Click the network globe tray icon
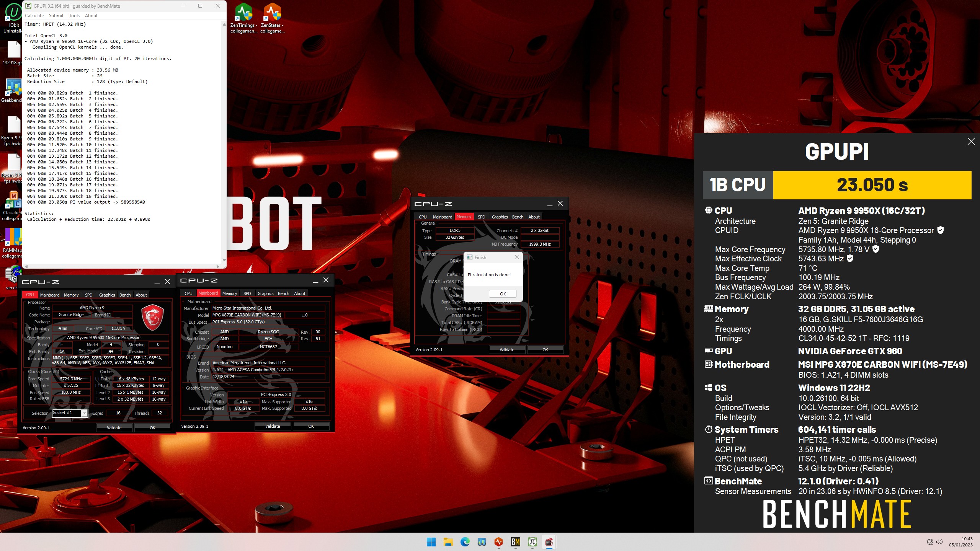Viewport: 980px width, 551px height. click(x=930, y=542)
